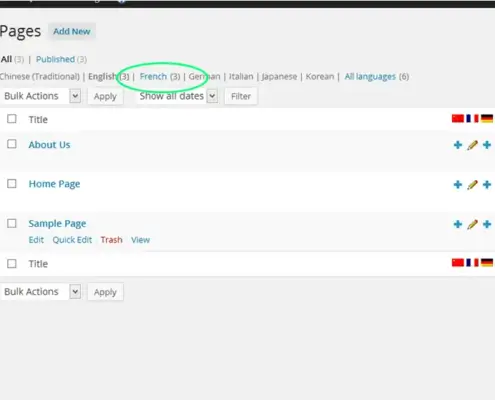Add Chinese translation for About Us

point(458,145)
